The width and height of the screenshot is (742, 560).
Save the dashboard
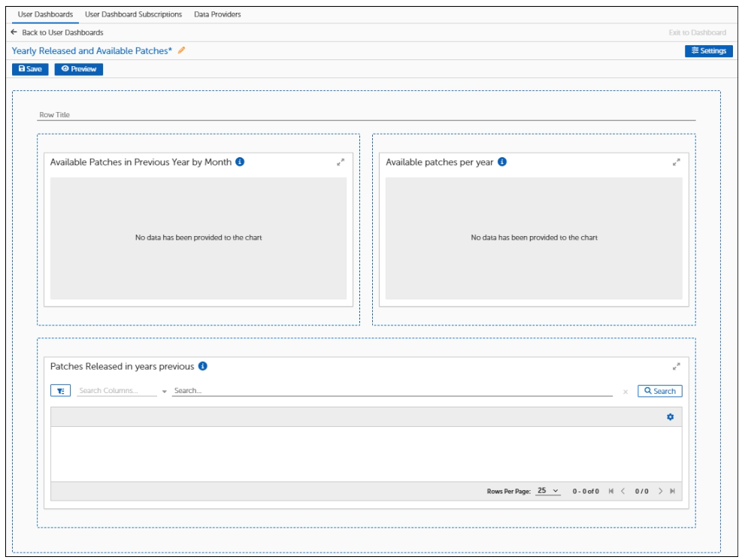pyautogui.click(x=30, y=69)
